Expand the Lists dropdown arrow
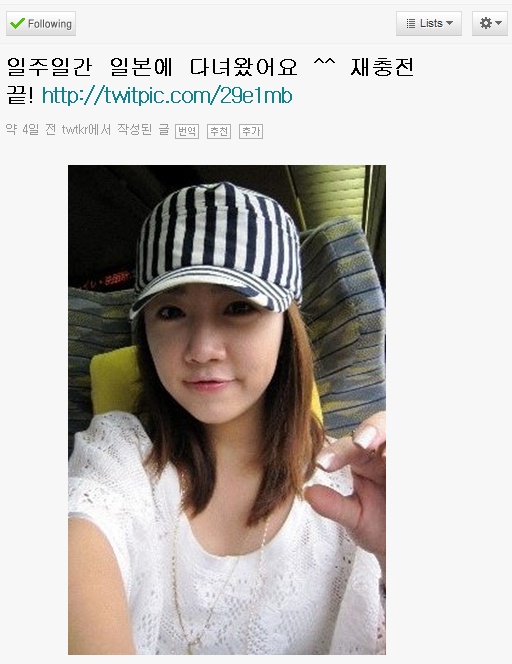 [449, 23]
